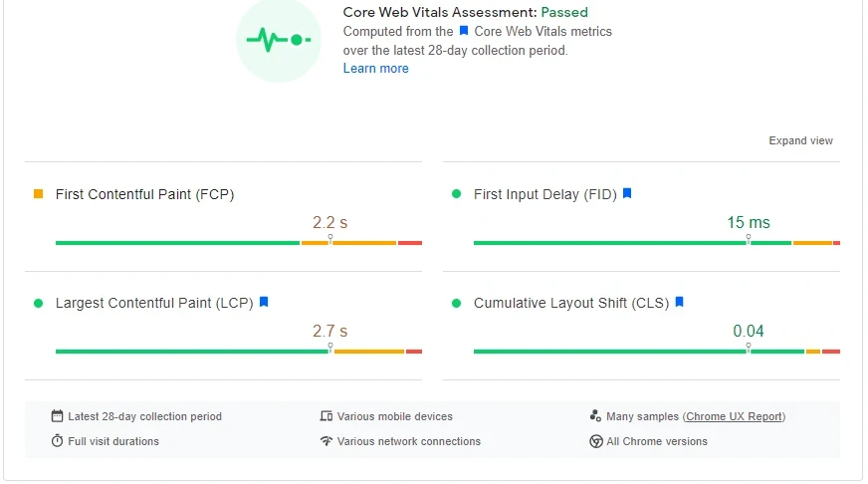868x484 pixels.
Task: Click the Chrome icon for All Chrome versions
Action: pos(595,441)
